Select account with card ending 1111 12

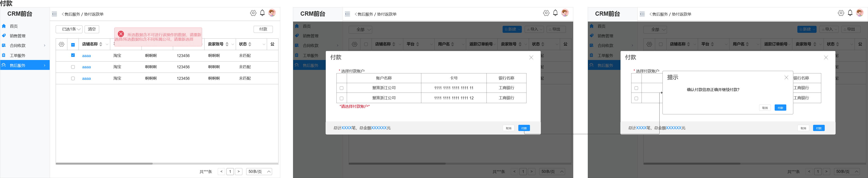[341, 98]
